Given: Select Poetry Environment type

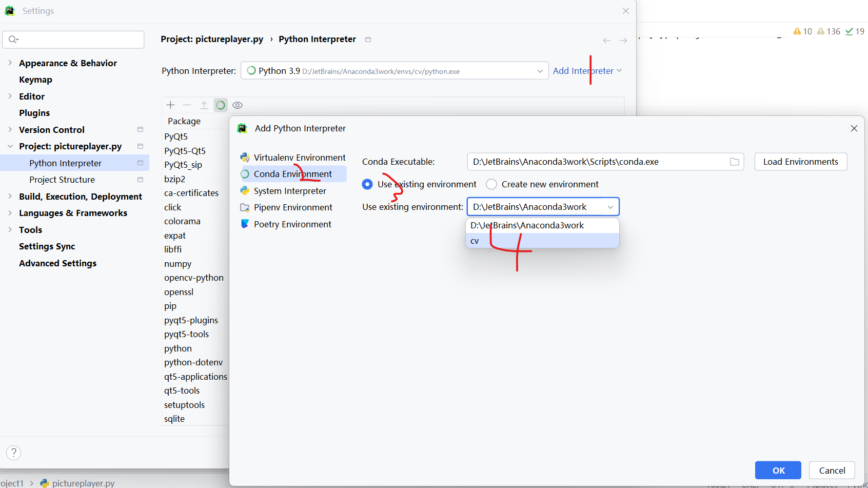Looking at the screenshot, I should 293,224.
